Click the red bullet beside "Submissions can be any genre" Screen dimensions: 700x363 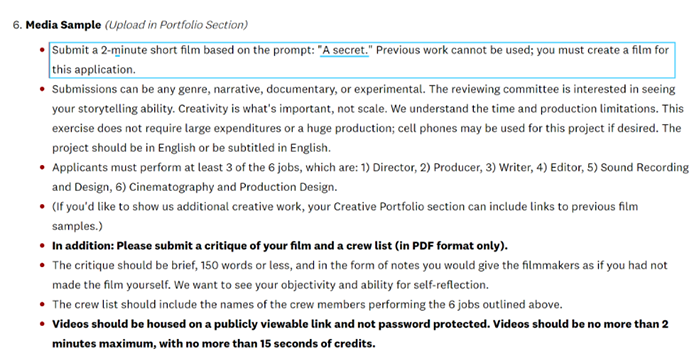[42, 89]
